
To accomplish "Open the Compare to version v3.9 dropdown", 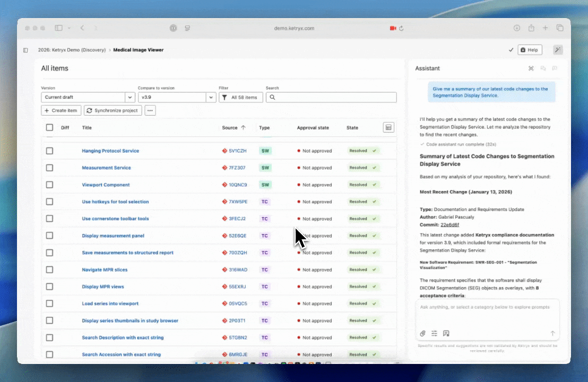I will coord(177,98).
